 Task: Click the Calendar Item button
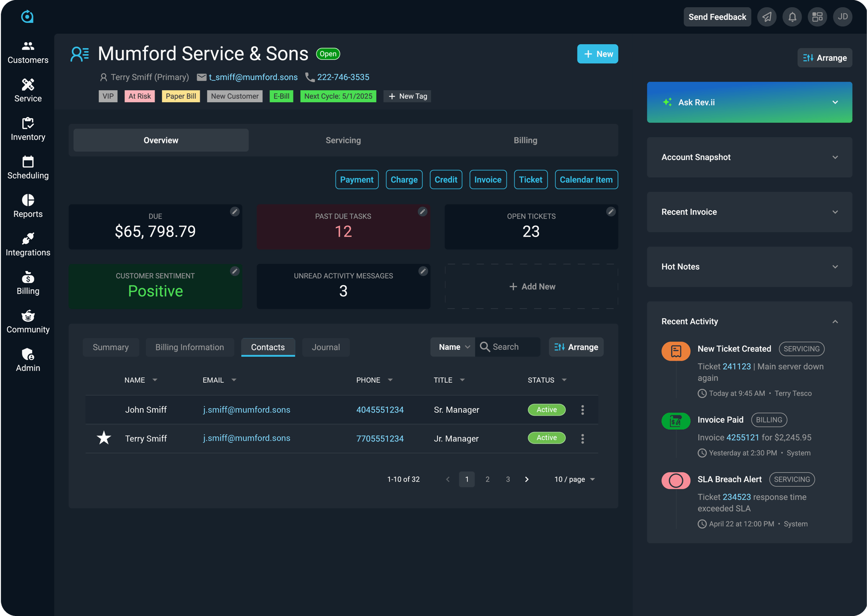tap(586, 179)
